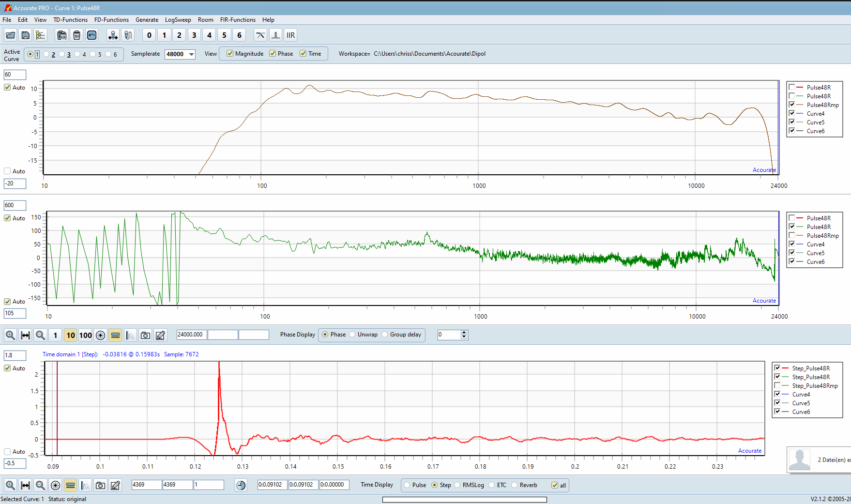Click the delete all curves trash icon
851x504 pixels.
pyautogui.click(x=61, y=35)
